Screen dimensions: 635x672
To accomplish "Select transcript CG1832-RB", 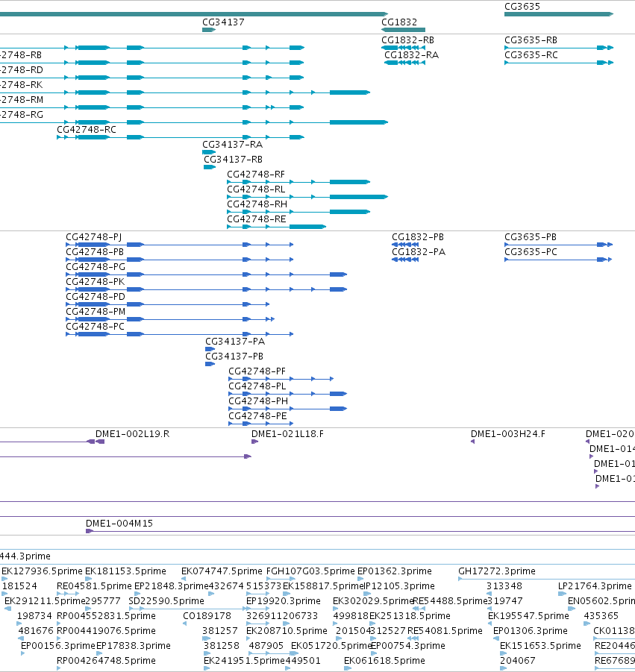I will (407, 40).
